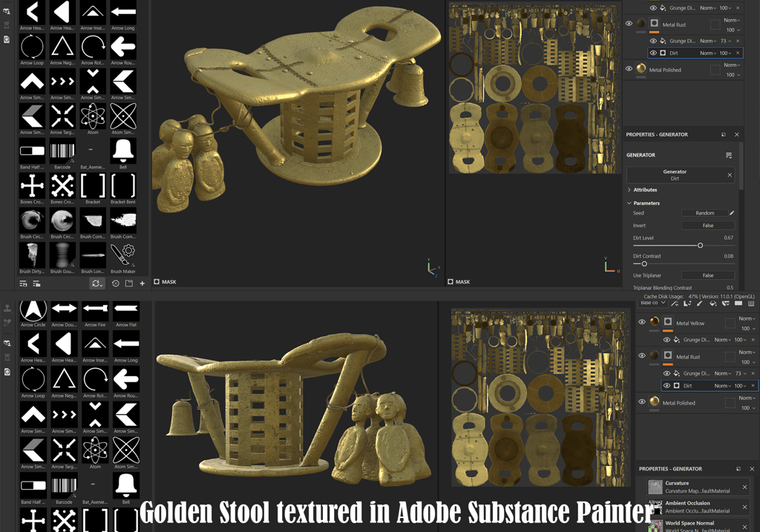Image resolution: width=760 pixels, height=532 pixels.
Task: Adjust the Dirt Level slider handle
Action: (x=700, y=246)
